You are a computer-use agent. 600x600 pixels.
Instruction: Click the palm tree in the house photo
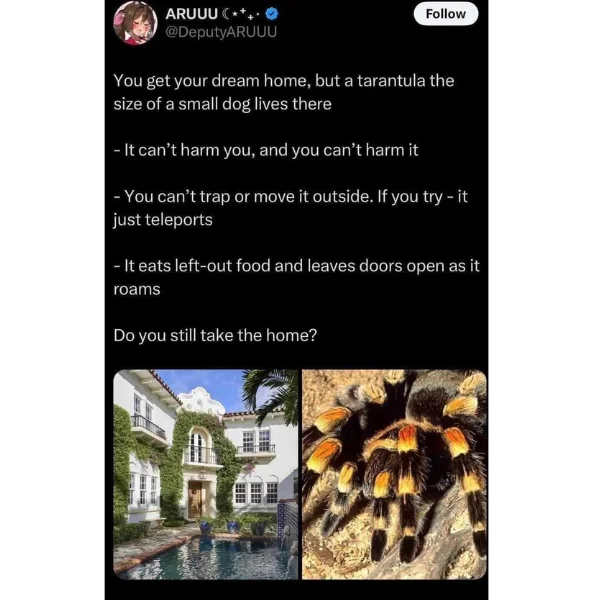[272, 394]
